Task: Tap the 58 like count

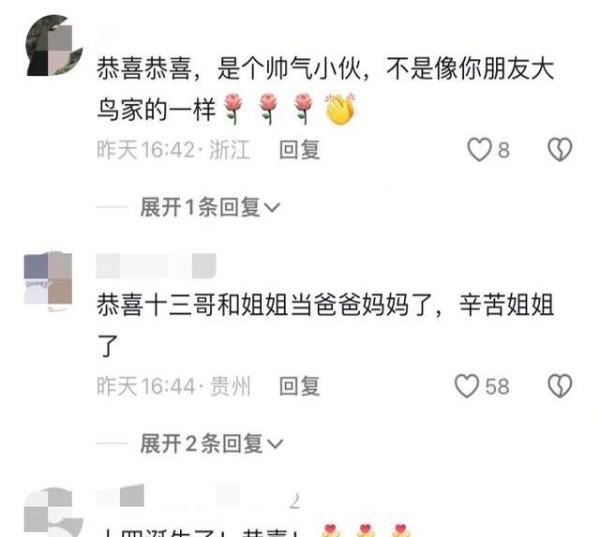Action: click(497, 386)
